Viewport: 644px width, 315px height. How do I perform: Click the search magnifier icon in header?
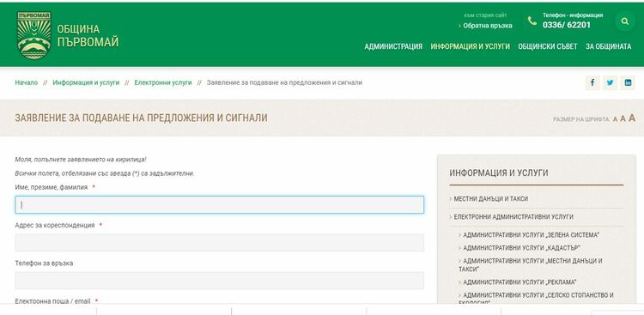(625, 21)
